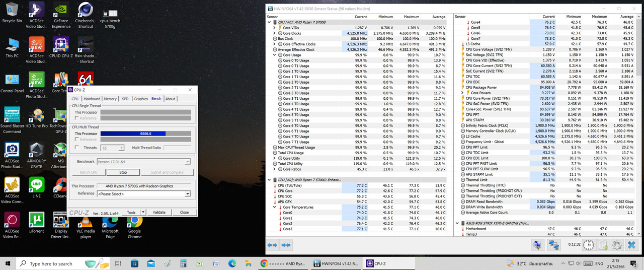The height and width of the screenshot is (270, 644).
Task: Open the Sound Blaster Command icon
Action: pyautogui.click(x=12, y=120)
